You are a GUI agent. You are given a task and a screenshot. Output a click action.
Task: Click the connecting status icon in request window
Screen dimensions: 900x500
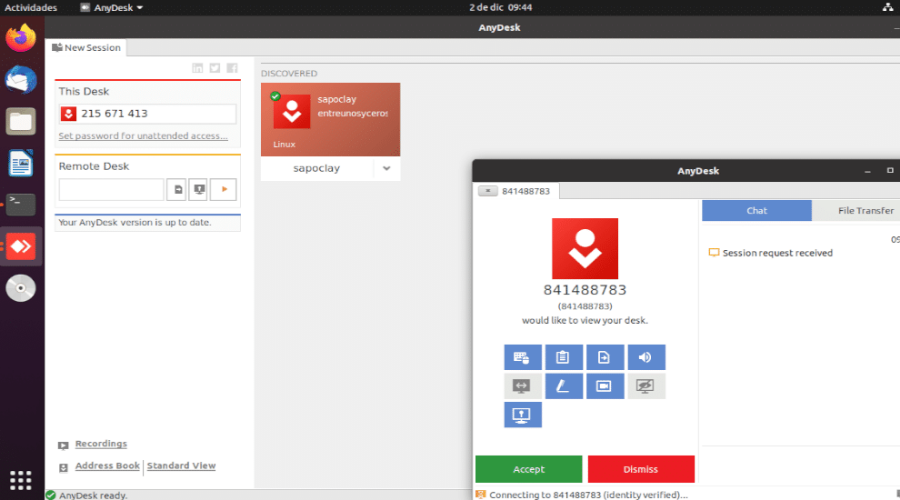481,494
